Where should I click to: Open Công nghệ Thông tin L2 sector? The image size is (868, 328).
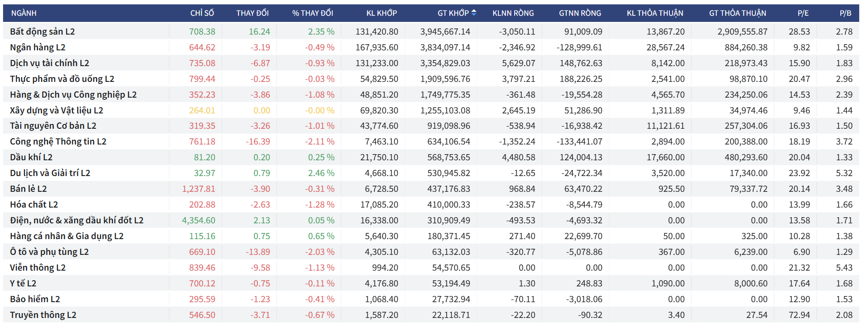click(x=58, y=141)
